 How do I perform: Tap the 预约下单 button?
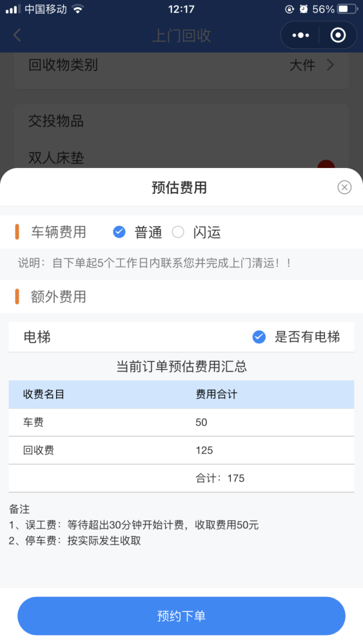click(x=181, y=616)
